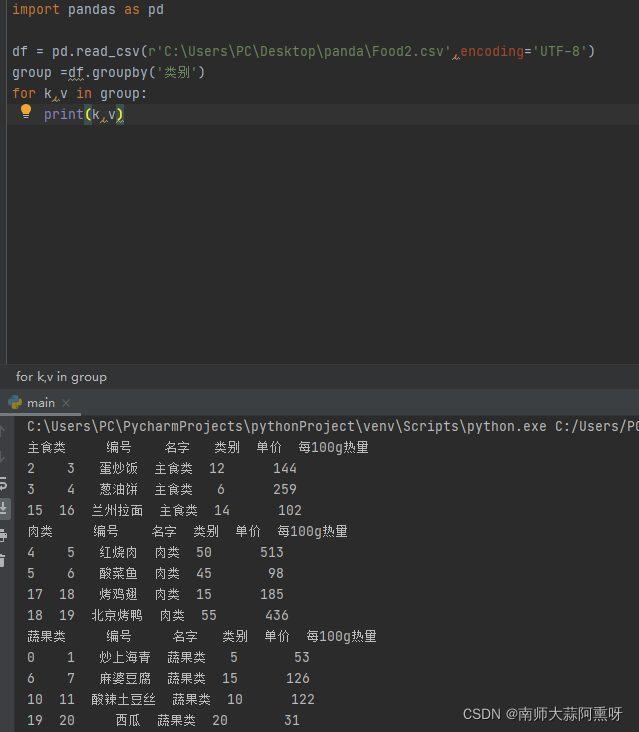Click the trash icon to clear console output
Image resolution: width=639 pixels, height=732 pixels.
(3, 560)
